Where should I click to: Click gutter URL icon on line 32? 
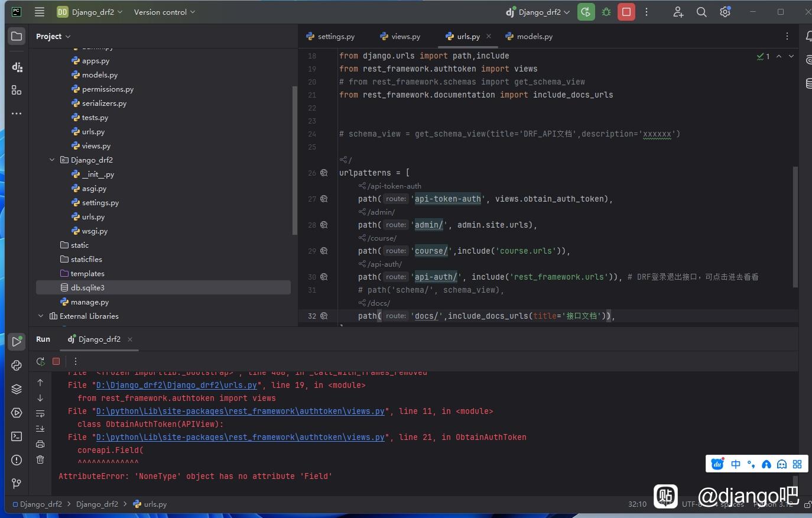pos(324,316)
